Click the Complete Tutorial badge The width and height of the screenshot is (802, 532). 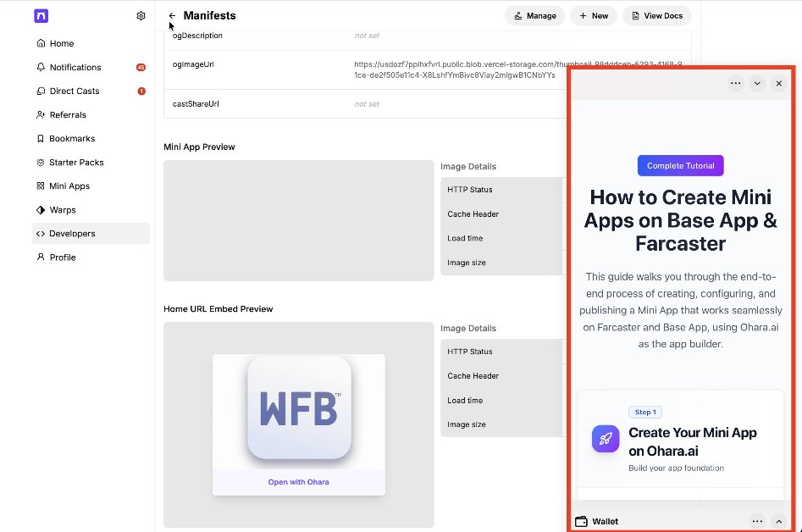point(680,166)
